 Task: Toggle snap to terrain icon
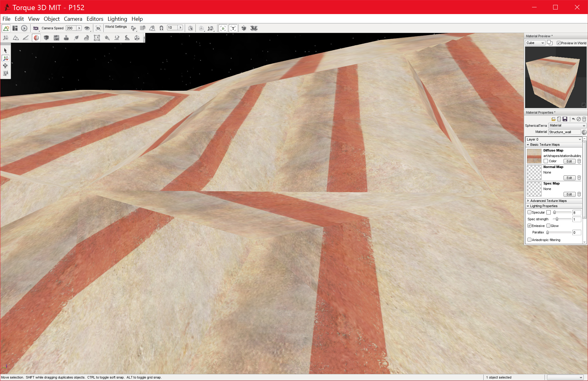(152, 28)
